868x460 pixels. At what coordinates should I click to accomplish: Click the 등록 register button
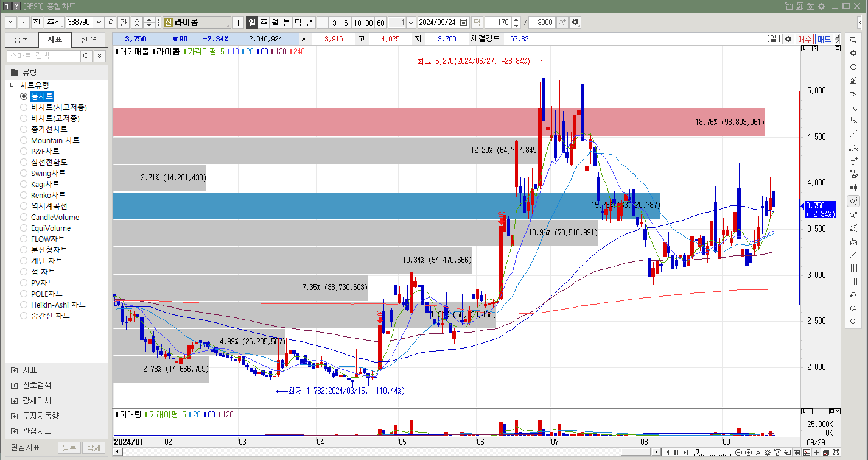69,448
